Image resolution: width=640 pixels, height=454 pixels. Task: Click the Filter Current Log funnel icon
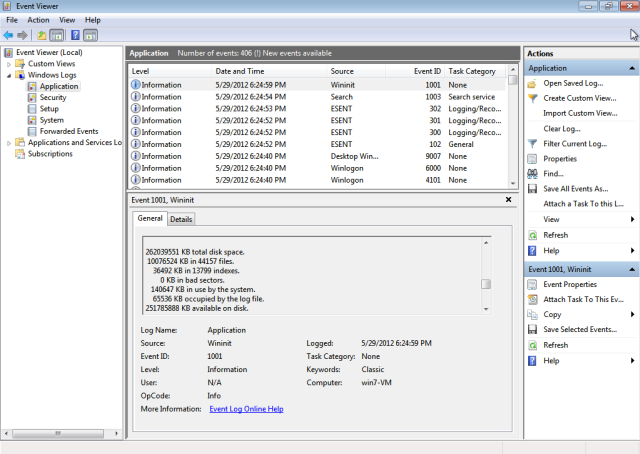click(532, 144)
